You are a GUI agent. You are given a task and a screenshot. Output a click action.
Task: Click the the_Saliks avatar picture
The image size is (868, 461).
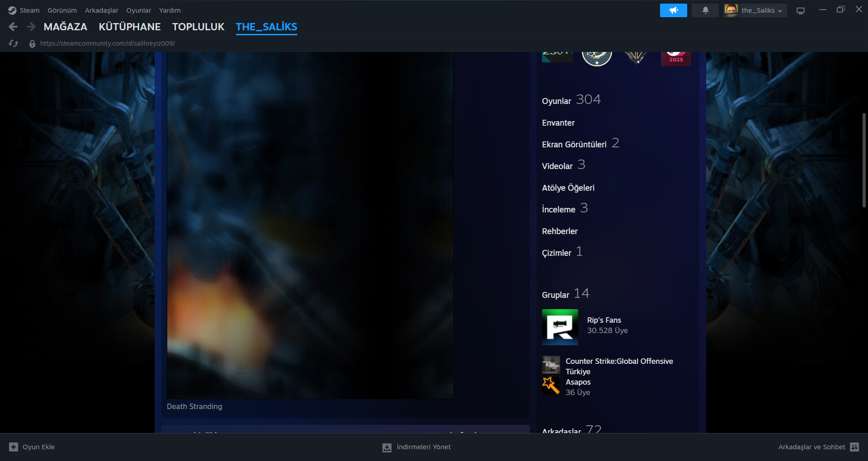click(x=731, y=10)
